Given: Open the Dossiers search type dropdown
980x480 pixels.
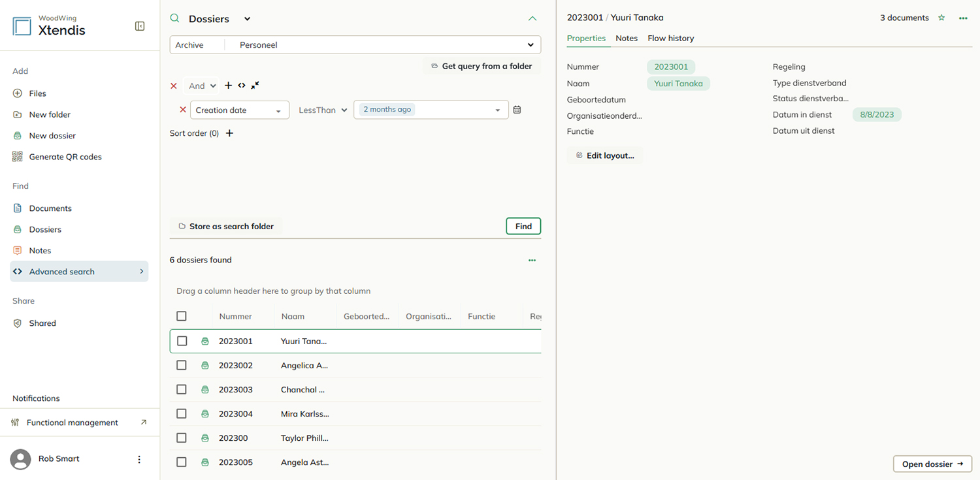Looking at the screenshot, I should click(x=247, y=19).
